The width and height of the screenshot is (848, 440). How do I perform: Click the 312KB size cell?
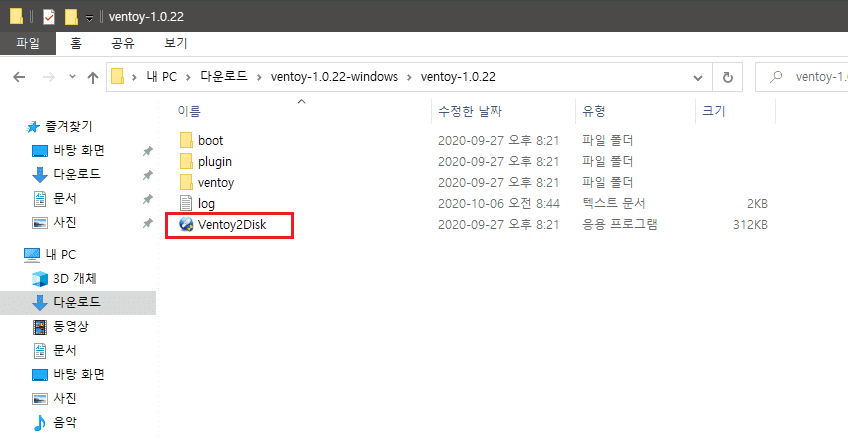[750, 224]
